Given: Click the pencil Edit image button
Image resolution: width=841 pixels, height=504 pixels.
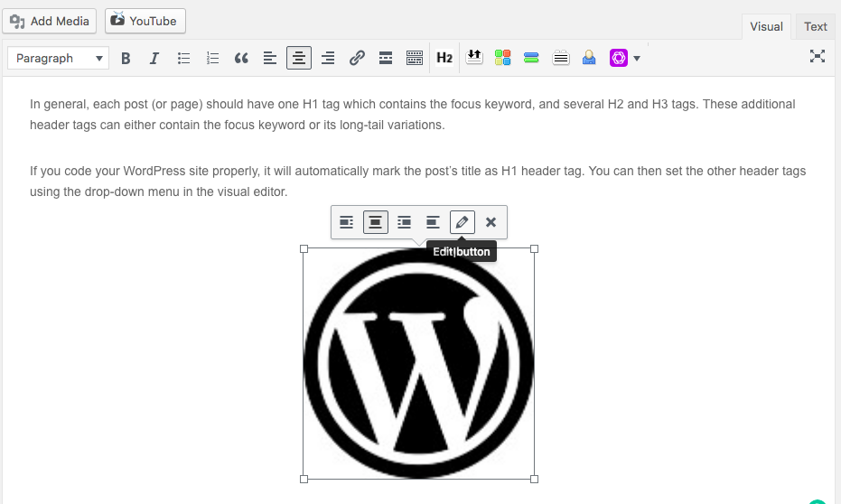Looking at the screenshot, I should pyautogui.click(x=463, y=222).
